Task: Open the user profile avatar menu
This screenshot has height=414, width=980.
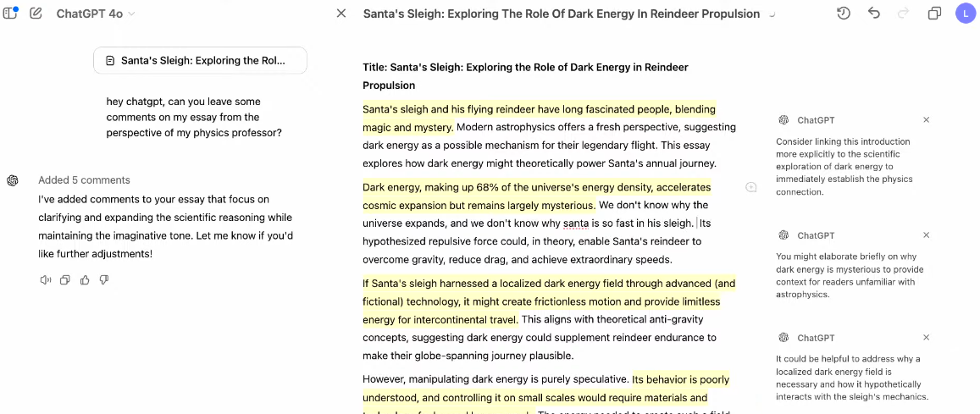Action: pos(965,14)
